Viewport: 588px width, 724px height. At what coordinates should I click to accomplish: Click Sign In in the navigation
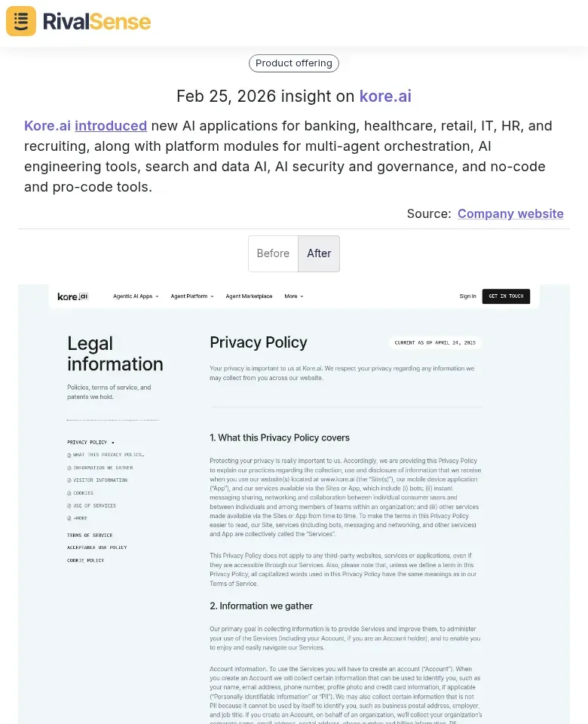tap(467, 296)
